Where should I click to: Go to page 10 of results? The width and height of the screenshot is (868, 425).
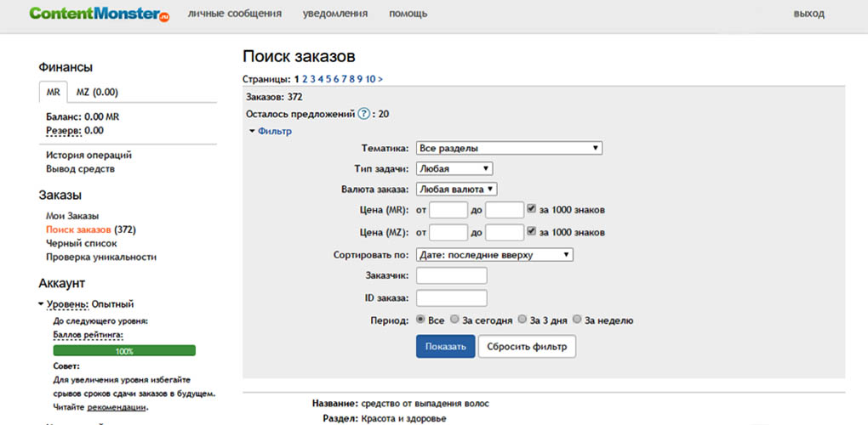coord(370,79)
